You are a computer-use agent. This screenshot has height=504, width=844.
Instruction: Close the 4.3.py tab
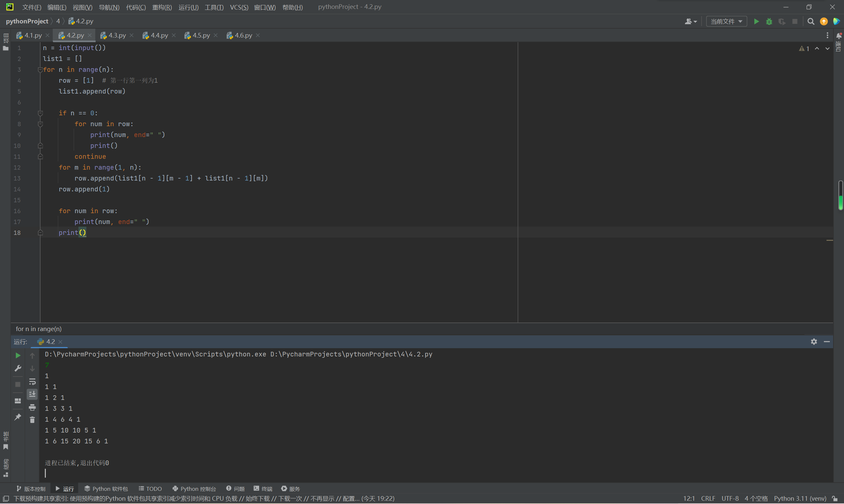(132, 35)
